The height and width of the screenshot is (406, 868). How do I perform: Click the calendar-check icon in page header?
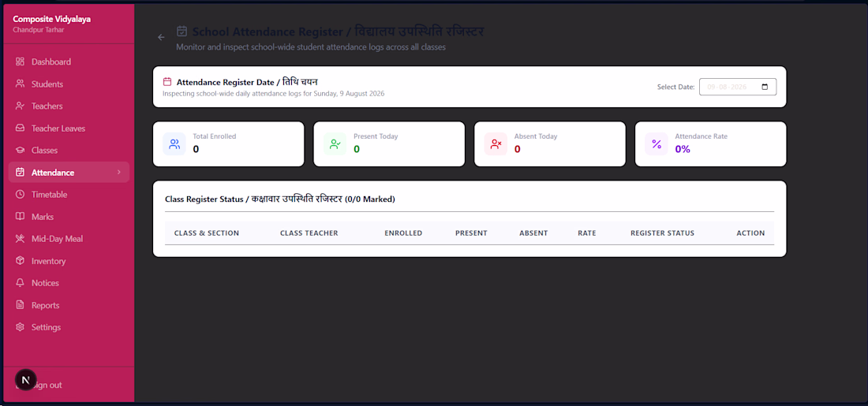[x=182, y=31]
